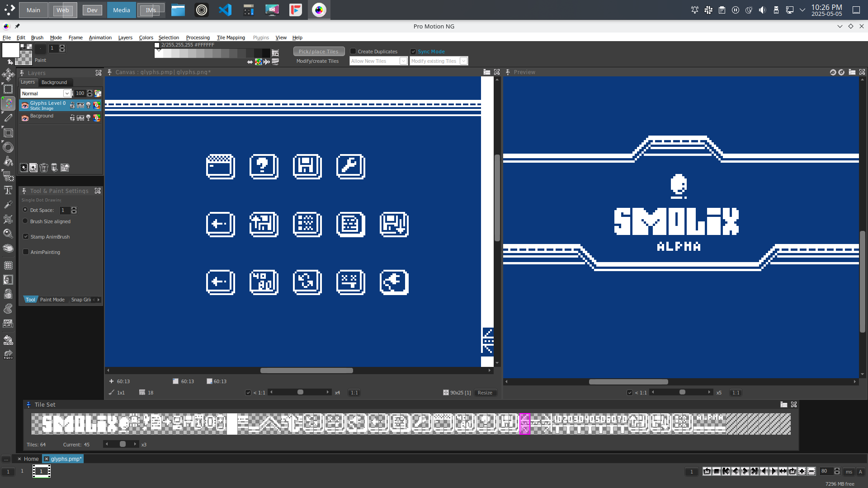Toggle the Anti Alias tool

(8, 324)
